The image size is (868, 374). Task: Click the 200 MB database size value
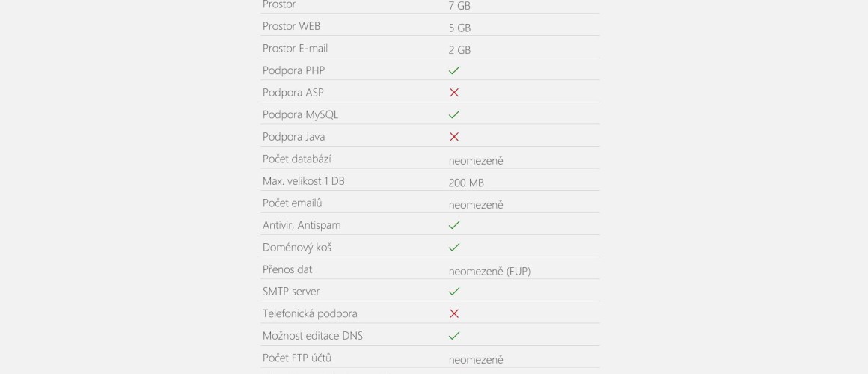pos(466,183)
